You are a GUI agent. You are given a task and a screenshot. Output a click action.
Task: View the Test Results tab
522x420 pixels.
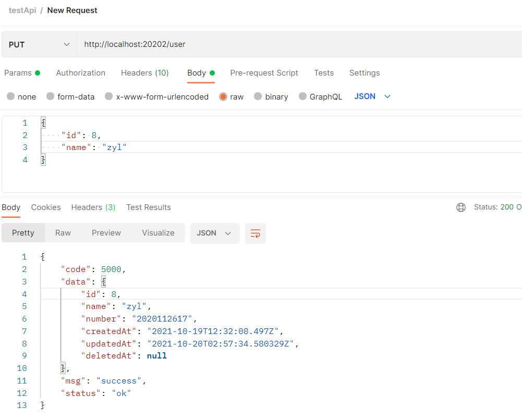149,207
